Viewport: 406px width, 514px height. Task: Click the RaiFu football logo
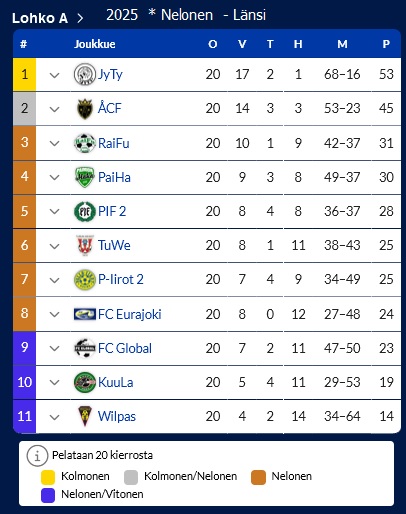coord(85,143)
